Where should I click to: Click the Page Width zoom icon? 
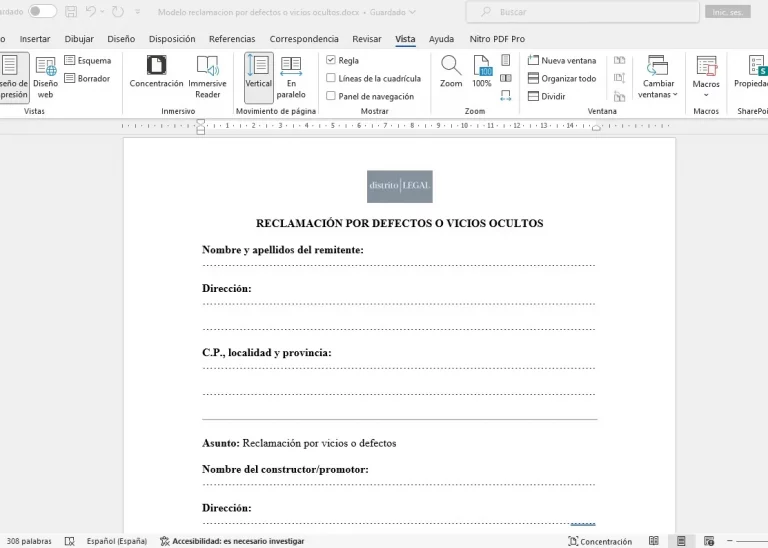(505, 95)
